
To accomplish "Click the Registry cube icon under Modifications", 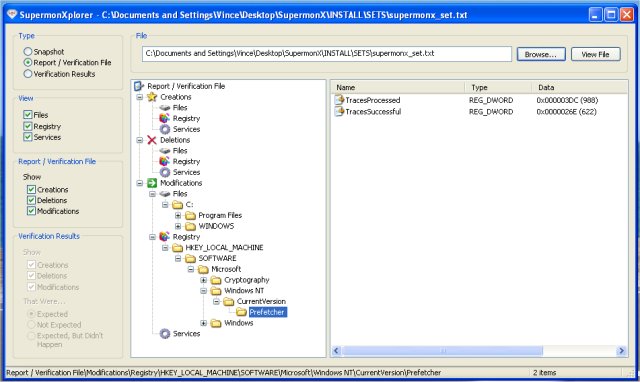I will pyautogui.click(x=164, y=237).
